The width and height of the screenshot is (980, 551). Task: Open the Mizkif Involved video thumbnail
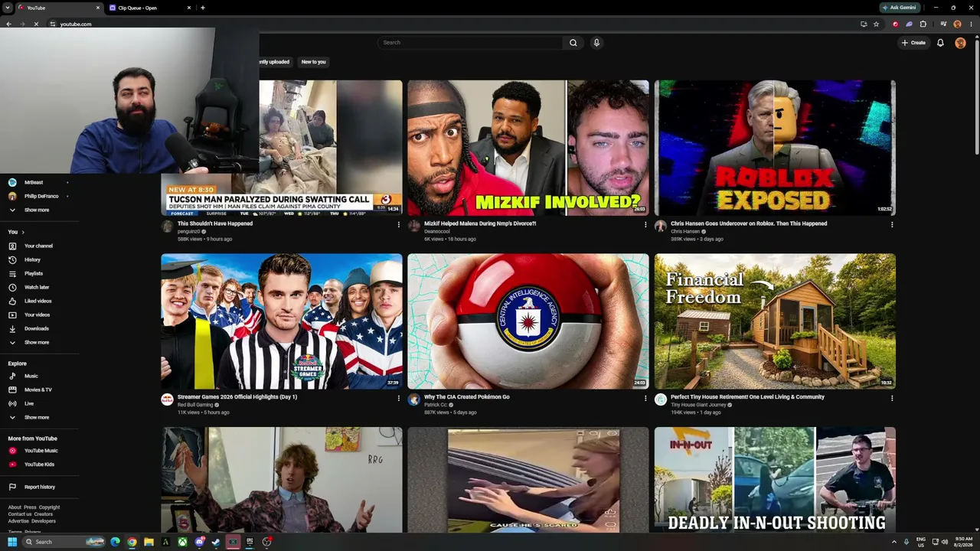point(528,148)
